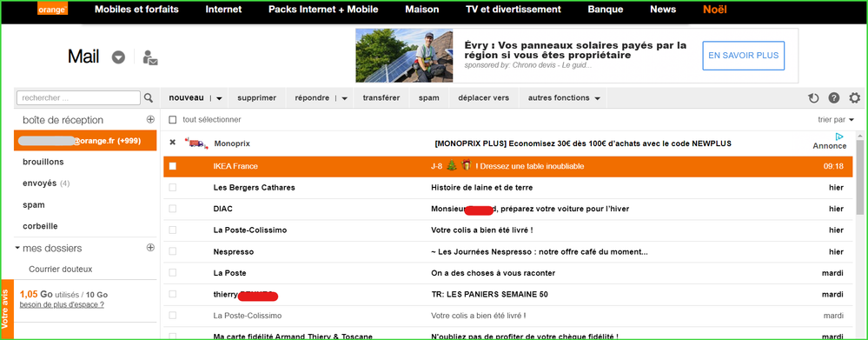Tick the Les Bergers Cathares checkbox
Image resolution: width=868 pixels, height=340 pixels.
(x=173, y=188)
